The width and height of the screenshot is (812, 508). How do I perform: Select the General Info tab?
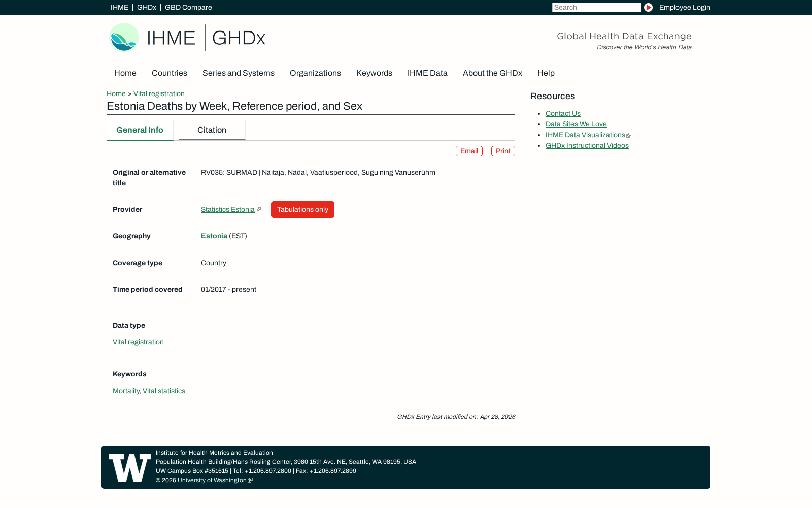click(x=140, y=130)
